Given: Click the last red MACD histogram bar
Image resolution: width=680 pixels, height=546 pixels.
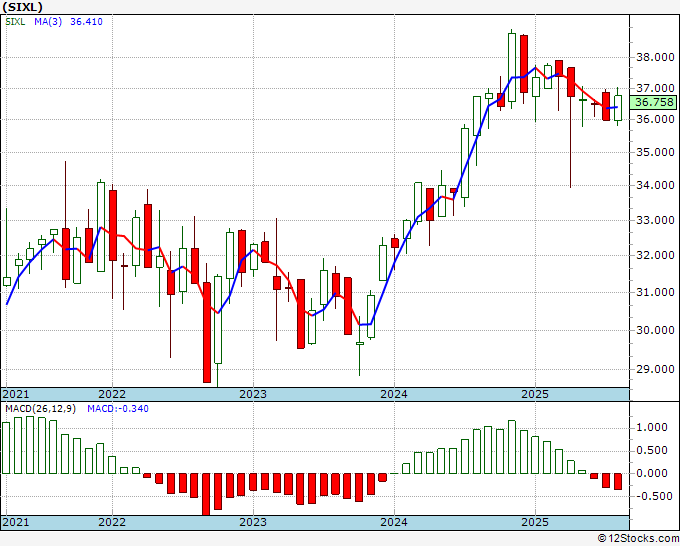Looking at the screenshot, I should pos(618,481).
